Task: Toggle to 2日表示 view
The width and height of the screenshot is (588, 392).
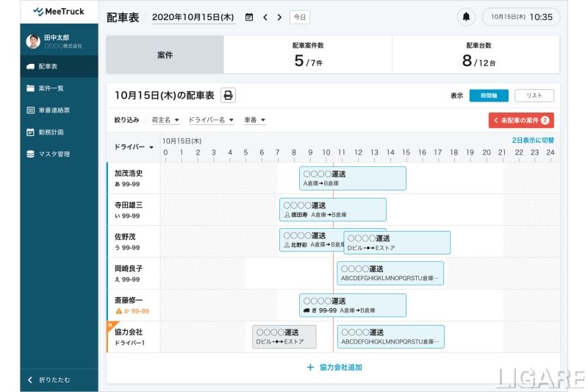Action: pyautogui.click(x=533, y=140)
